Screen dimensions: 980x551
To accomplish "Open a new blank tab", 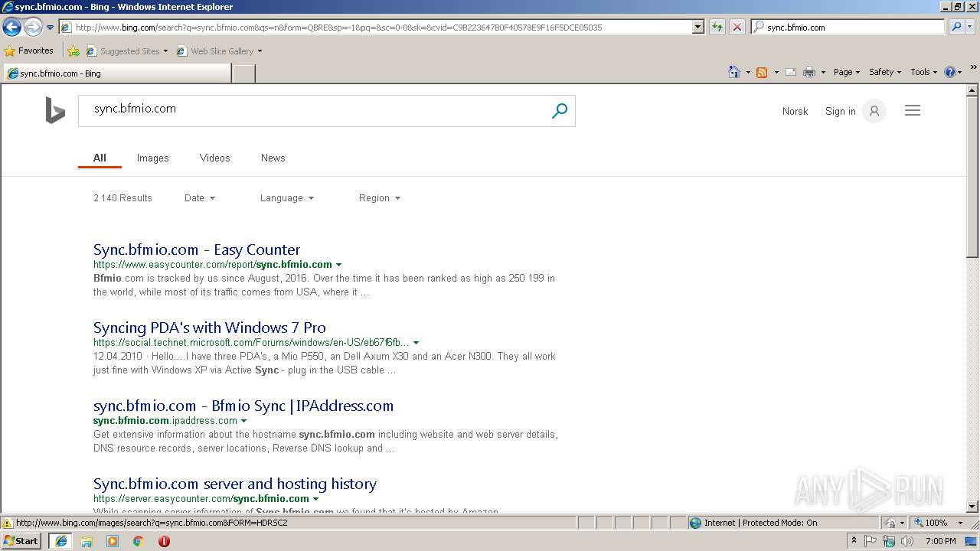I will click(243, 73).
